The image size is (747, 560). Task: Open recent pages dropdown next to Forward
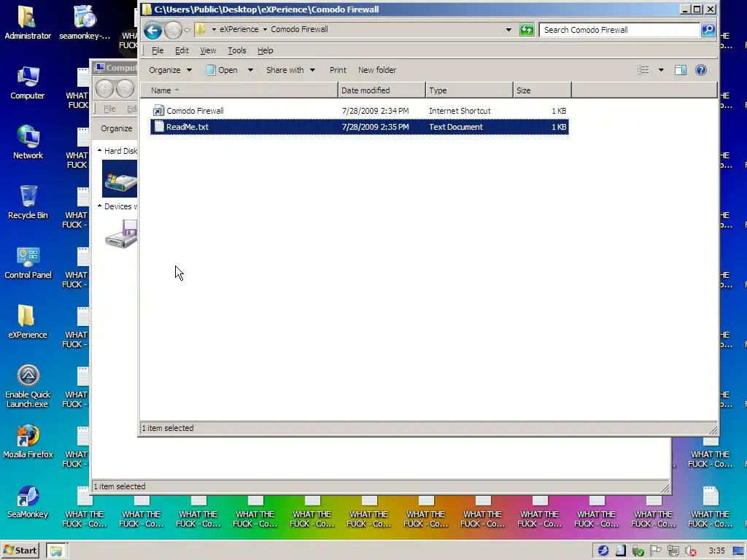click(187, 31)
